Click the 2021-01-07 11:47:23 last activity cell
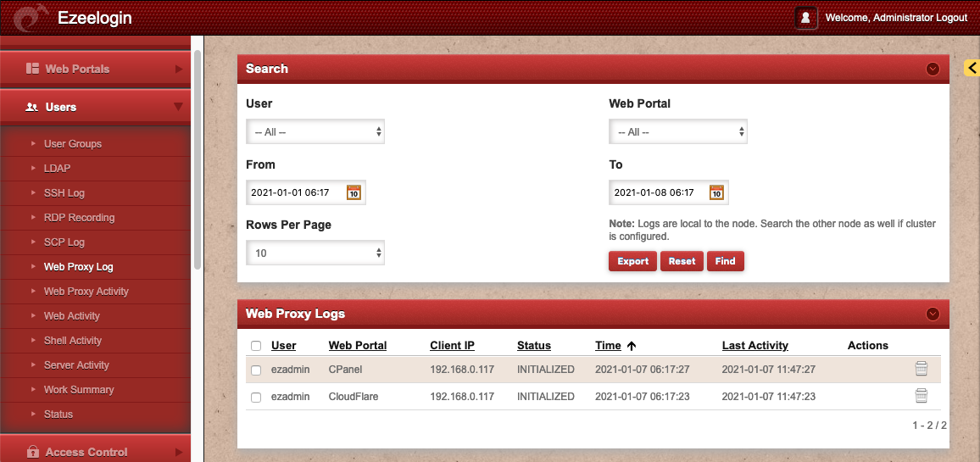This screenshot has height=462, width=980. click(769, 397)
